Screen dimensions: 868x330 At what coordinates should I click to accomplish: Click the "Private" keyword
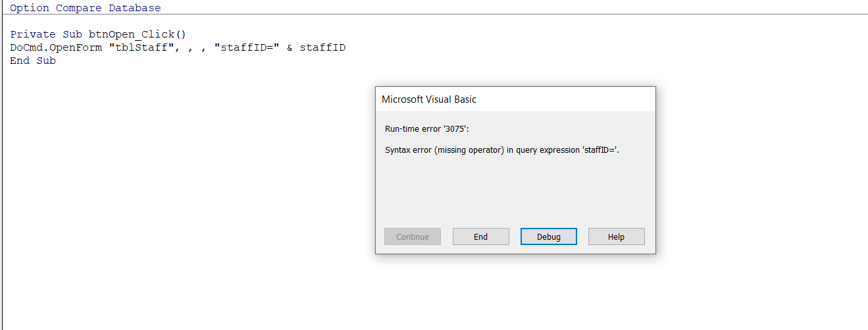33,34
